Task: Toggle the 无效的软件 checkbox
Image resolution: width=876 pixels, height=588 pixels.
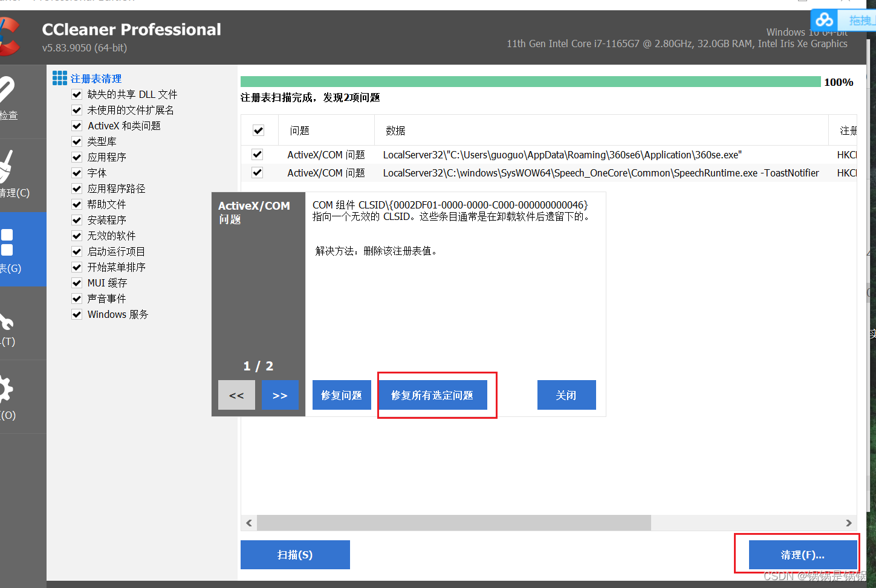Action: (77, 236)
